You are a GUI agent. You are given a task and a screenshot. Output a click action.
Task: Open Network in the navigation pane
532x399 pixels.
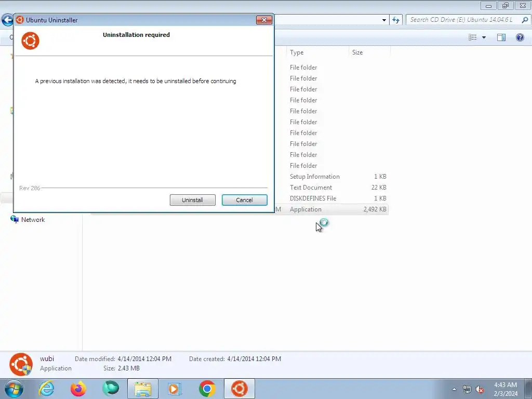[33, 220]
